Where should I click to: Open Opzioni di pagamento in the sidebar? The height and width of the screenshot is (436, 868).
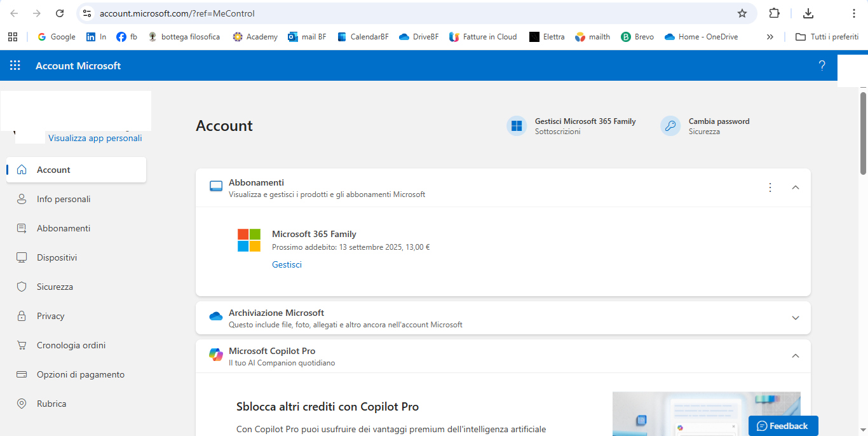click(x=76, y=374)
